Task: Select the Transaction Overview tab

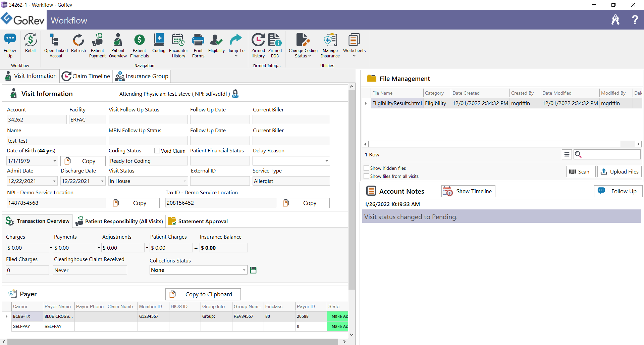Action: (x=37, y=221)
